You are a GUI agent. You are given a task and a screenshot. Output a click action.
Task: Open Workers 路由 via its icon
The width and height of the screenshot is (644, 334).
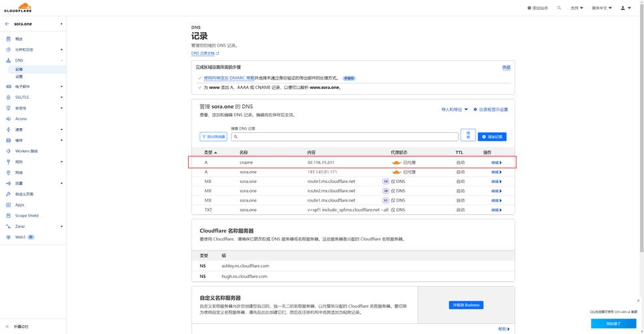pyautogui.click(x=9, y=151)
